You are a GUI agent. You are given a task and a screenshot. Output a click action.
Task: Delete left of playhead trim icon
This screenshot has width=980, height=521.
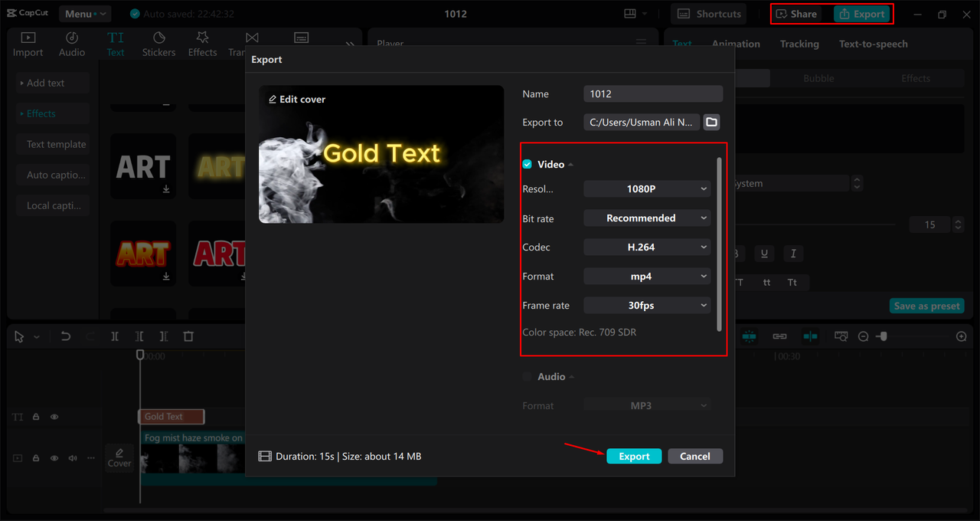(139, 336)
